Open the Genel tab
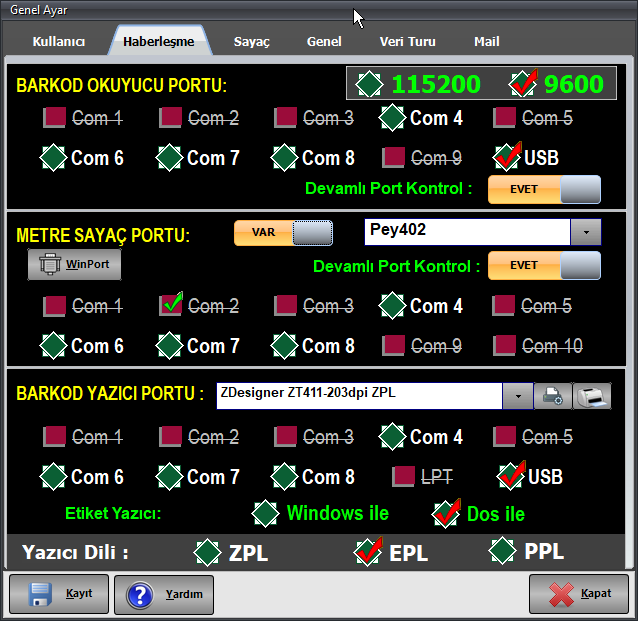The image size is (638, 621). click(x=324, y=42)
